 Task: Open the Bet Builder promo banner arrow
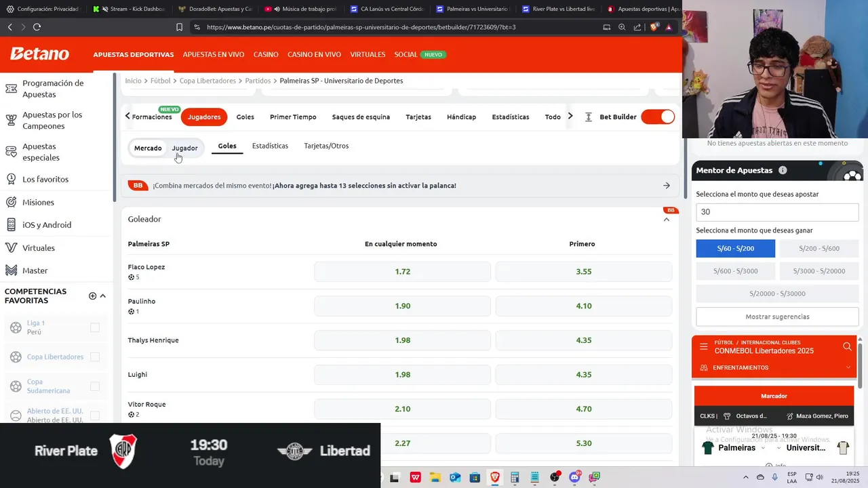[x=667, y=185]
